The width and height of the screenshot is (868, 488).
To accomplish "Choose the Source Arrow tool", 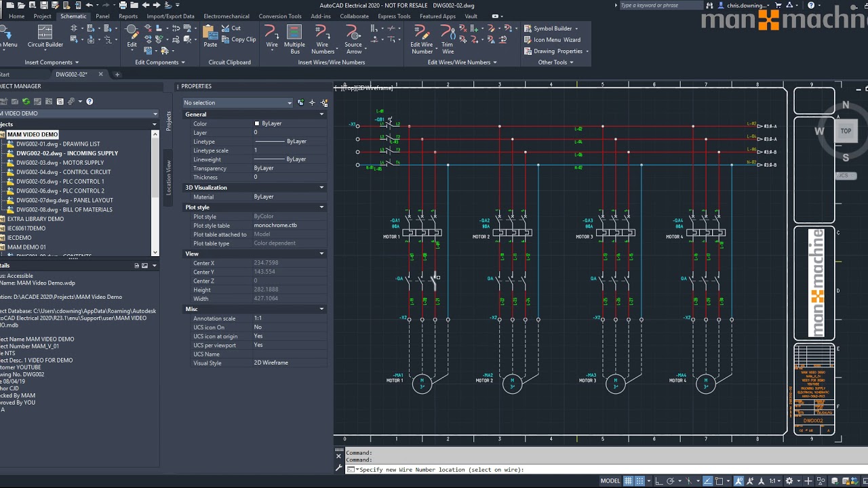I will (353, 39).
